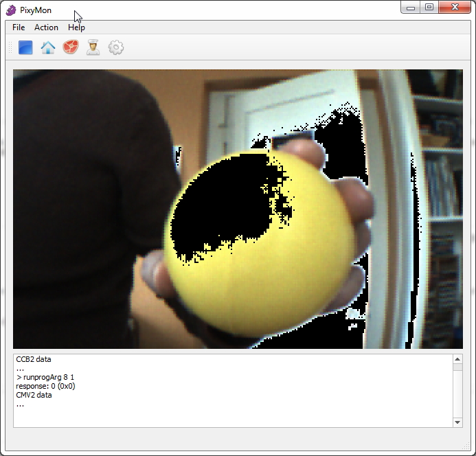
Task: Open the File menu
Action: click(x=19, y=27)
